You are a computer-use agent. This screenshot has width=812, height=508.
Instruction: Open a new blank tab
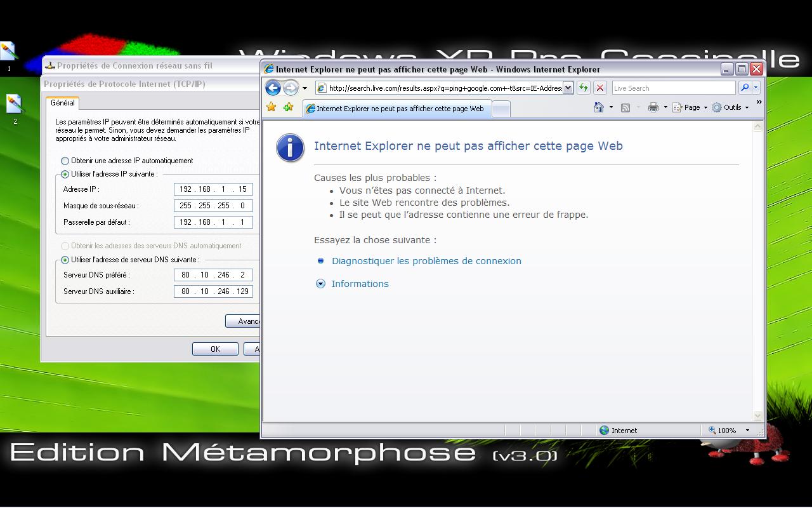[x=501, y=109]
